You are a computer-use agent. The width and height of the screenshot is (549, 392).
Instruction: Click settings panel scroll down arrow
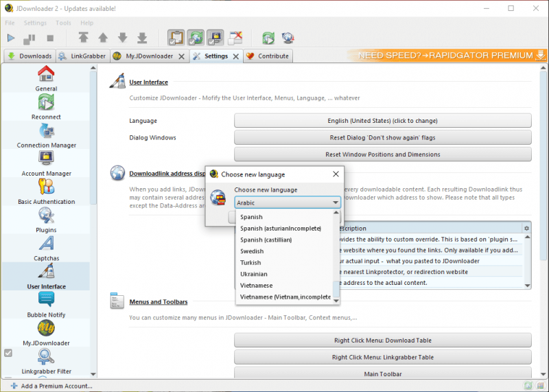pyautogui.click(x=543, y=374)
